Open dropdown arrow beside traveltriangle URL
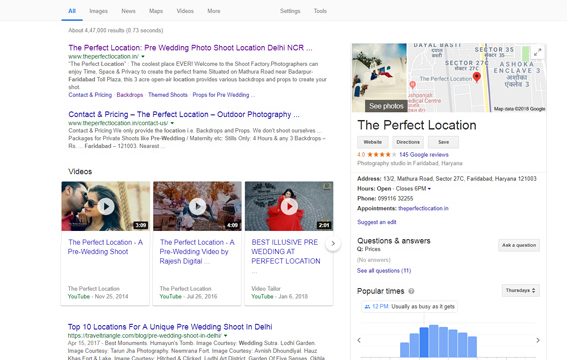570x360 pixels. [226, 335]
